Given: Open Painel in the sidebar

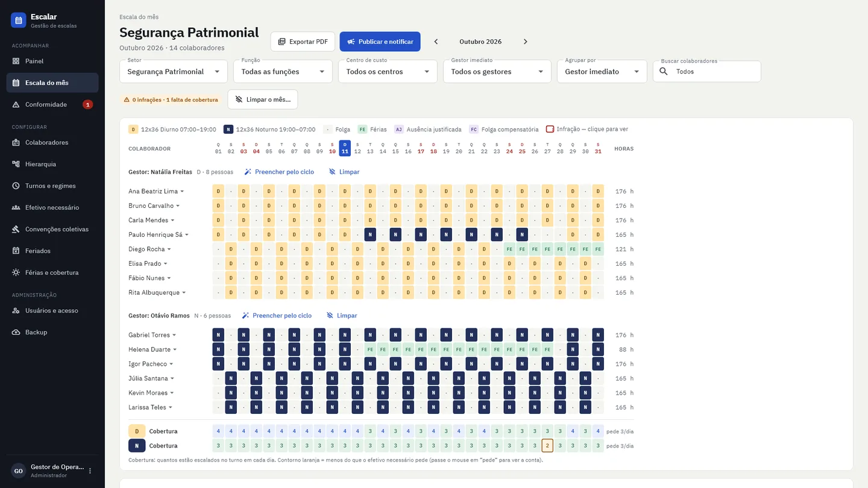Looking at the screenshot, I should click(x=52, y=61).
